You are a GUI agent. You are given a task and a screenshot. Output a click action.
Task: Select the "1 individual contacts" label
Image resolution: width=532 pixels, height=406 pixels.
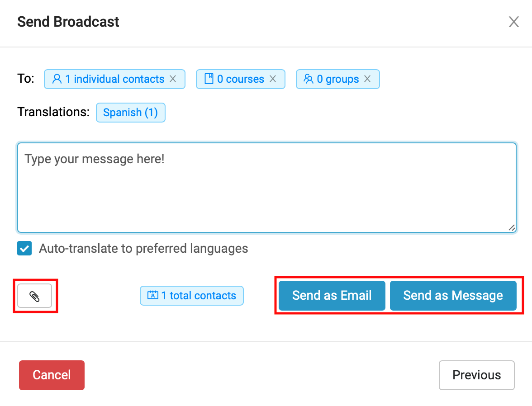pos(114,79)
